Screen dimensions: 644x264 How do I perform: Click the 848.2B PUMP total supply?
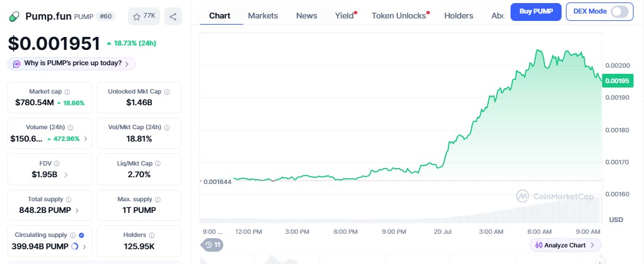(45, 210)
